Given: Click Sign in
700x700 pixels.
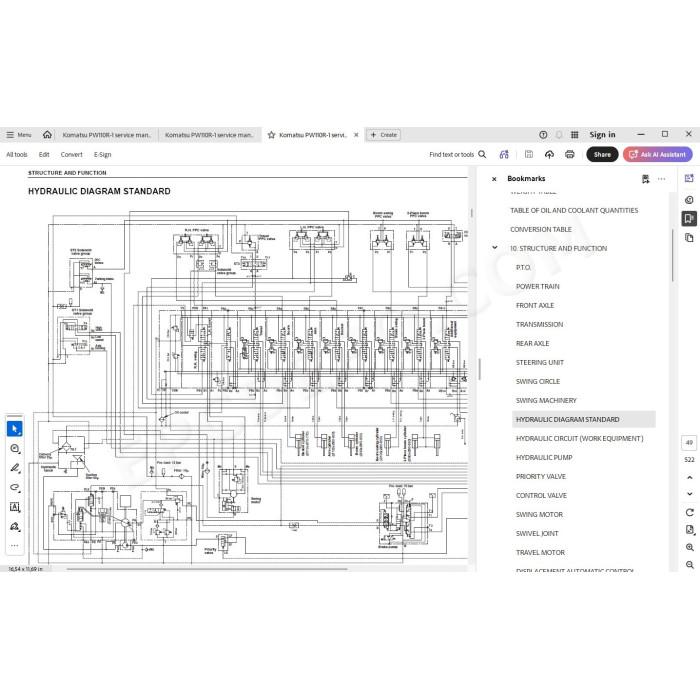Looking at the screenshot, I should 602,135.
